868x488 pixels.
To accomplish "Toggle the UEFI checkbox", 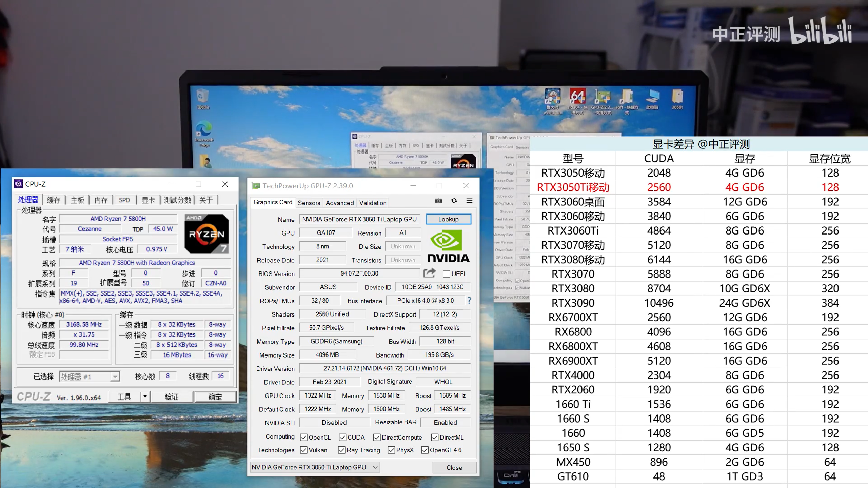I will pos(447,273).
